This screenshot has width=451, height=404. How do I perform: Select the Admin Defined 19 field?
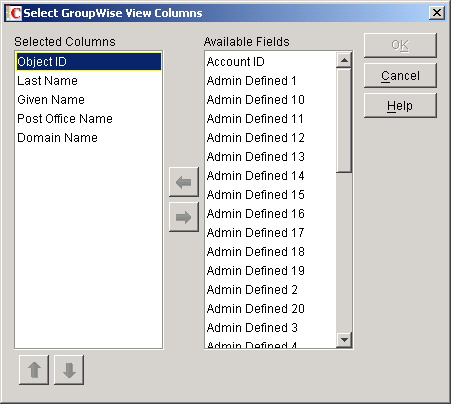point(271,271)
